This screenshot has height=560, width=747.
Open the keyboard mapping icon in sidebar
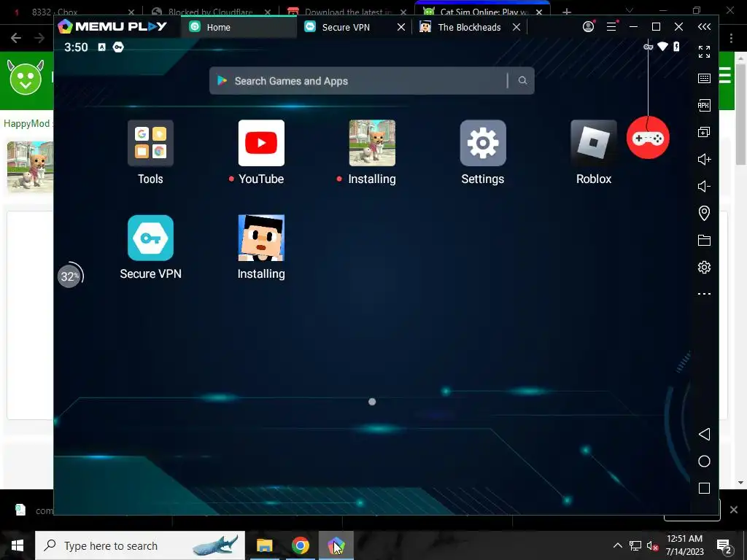coord(704,78)
